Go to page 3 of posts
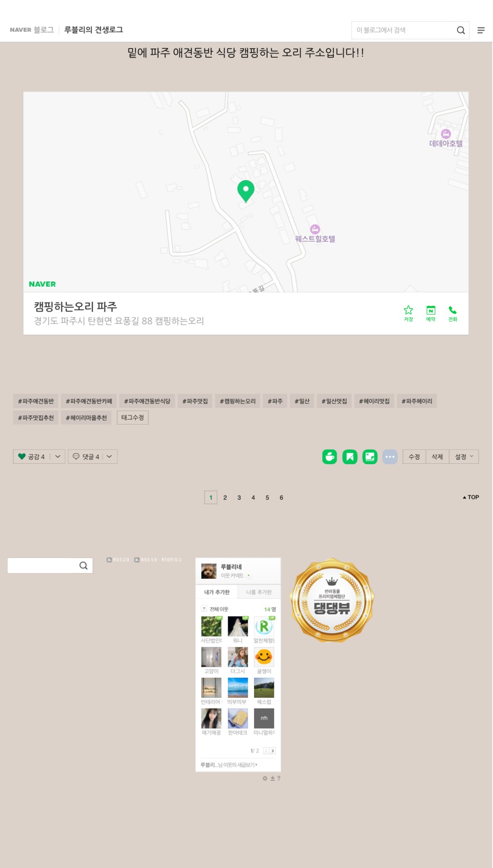Screen dimensions: 493x868 coord(239,497)
